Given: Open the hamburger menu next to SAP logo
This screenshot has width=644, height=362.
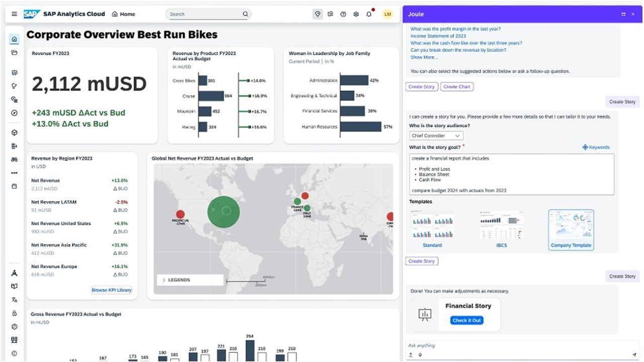Looking at the screenshot, I should pyautogui.click(x=14, y=14).
